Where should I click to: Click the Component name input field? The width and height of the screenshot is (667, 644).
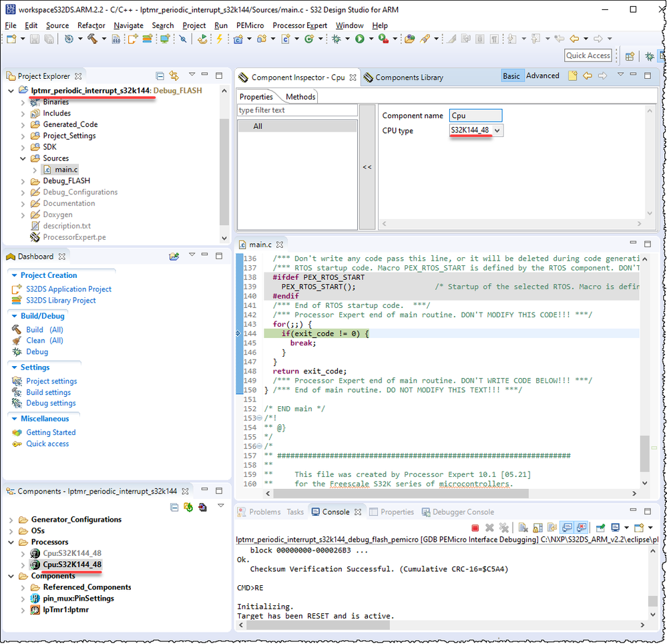point(475,116)
